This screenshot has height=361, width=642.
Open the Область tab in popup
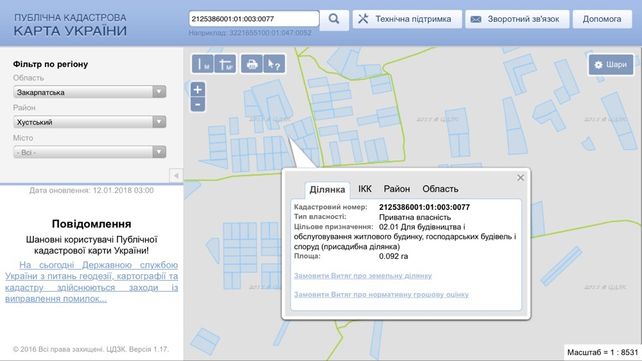point(440,189)
